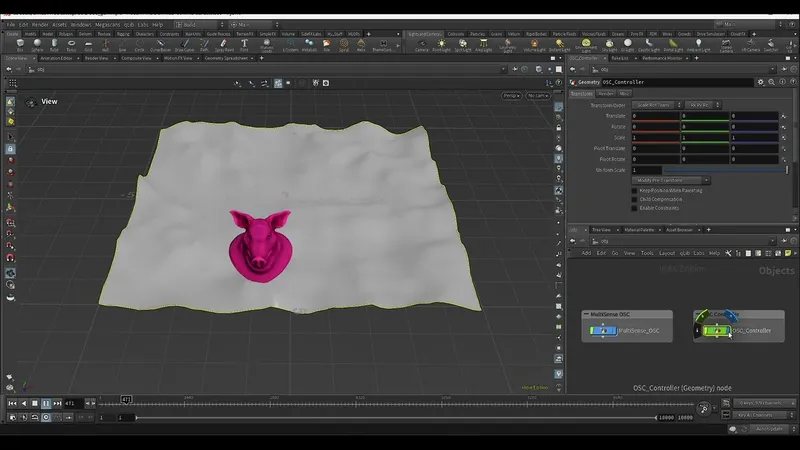
Task: Tick the Enable Constraints checkbox
Action: (634, 208)
